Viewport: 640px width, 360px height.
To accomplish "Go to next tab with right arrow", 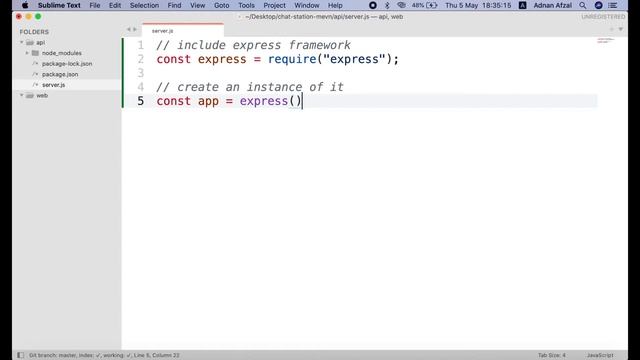I will (135, 29).
